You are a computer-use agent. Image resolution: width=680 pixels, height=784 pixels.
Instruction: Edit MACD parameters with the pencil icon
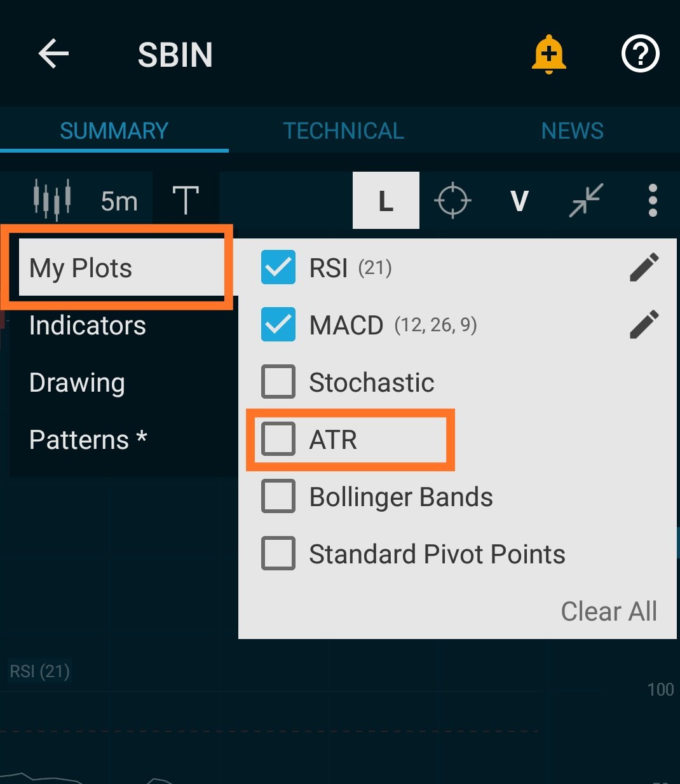(x=644, y=325)
